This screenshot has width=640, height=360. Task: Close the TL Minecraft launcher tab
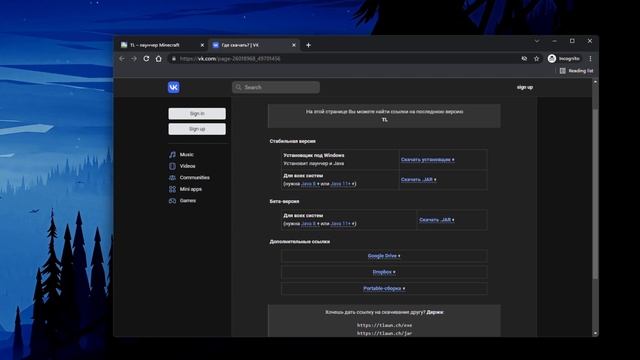(x=202, y=45)
